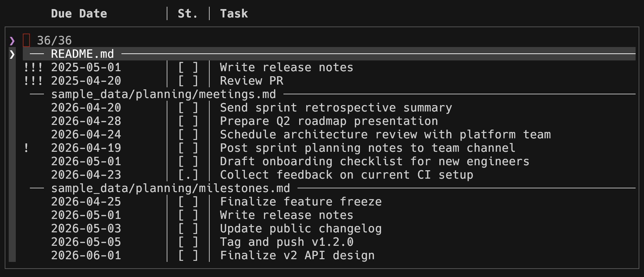Image resolution: width=644 pixels, height=277 pixels.
Task: Click the priority marker beside 2025-05-01
Action: pos(33,67)
